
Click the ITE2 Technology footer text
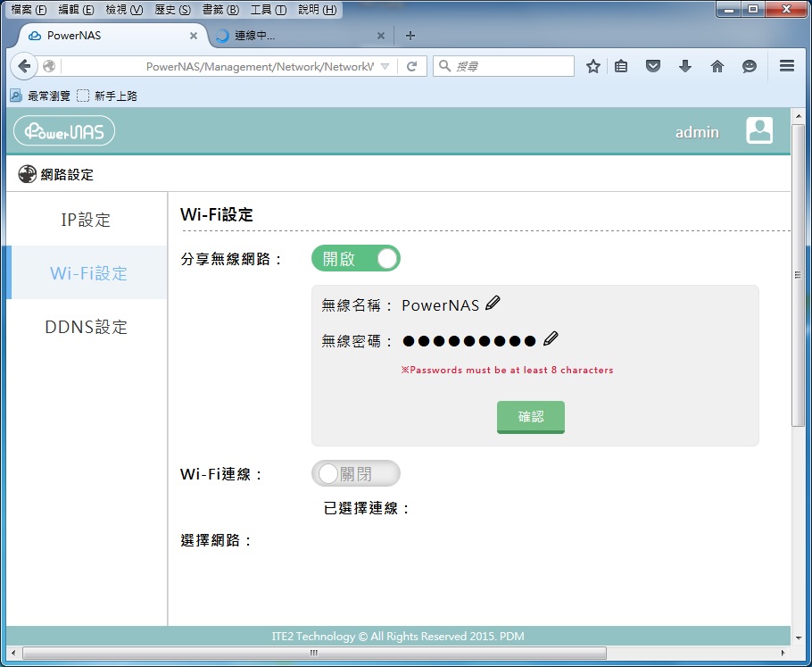(x=398, y=636)
